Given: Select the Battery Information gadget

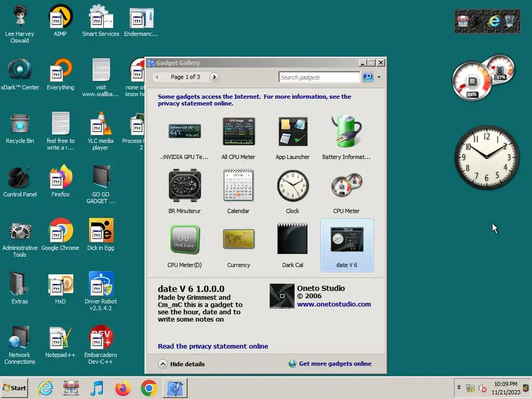Looking at the screenshot, I should coord(347,138).
